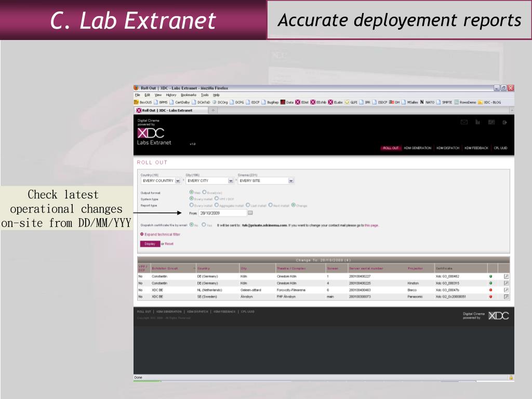Open the SMPTE bookmark
The image size is (532, 399).
click(x=445, y=102)
